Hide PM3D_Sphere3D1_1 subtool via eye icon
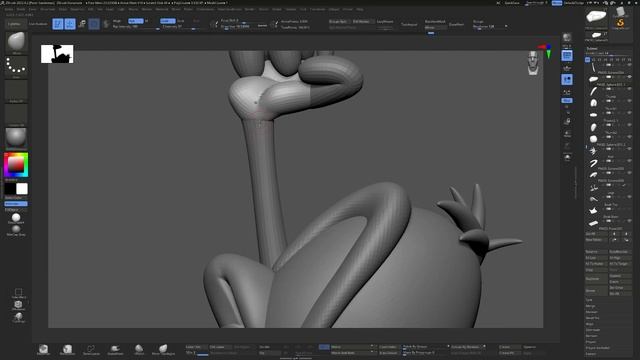640x360 pixels. point(629,77)
